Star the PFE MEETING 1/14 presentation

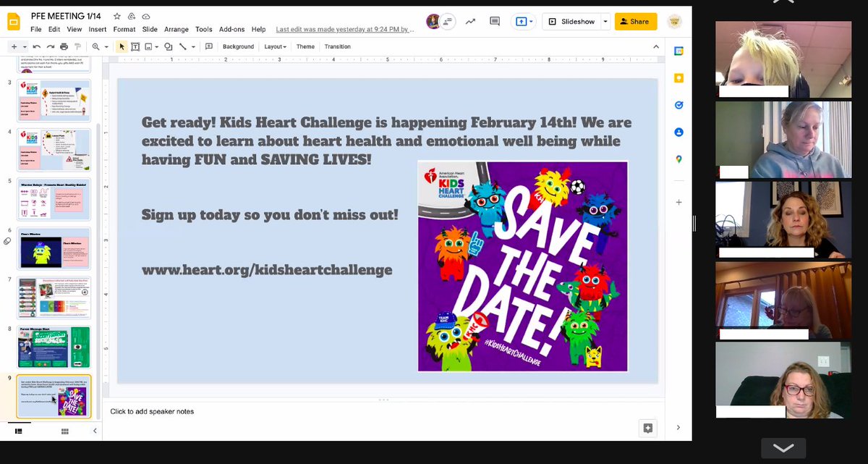(116, 16)
